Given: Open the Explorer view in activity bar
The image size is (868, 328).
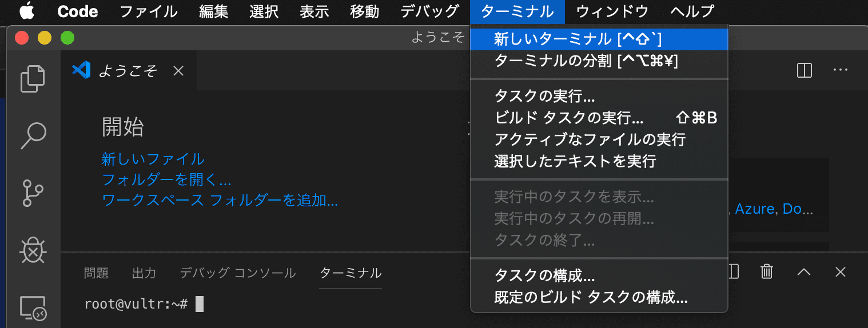Looking at the screenshot, I should [33, 79].
